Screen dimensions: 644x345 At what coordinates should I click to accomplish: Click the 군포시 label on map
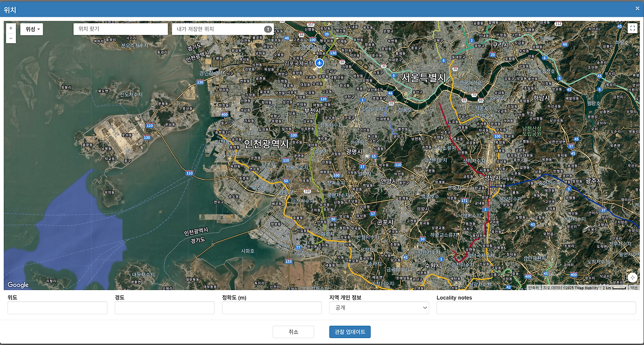(x=385, y=222)
